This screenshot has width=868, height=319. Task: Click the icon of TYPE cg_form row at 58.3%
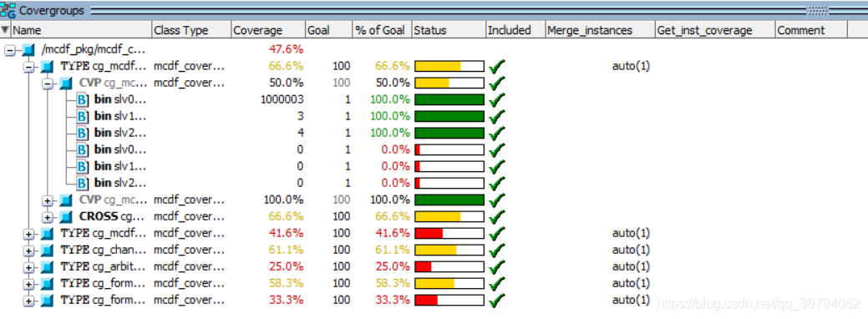pos(48,284)
